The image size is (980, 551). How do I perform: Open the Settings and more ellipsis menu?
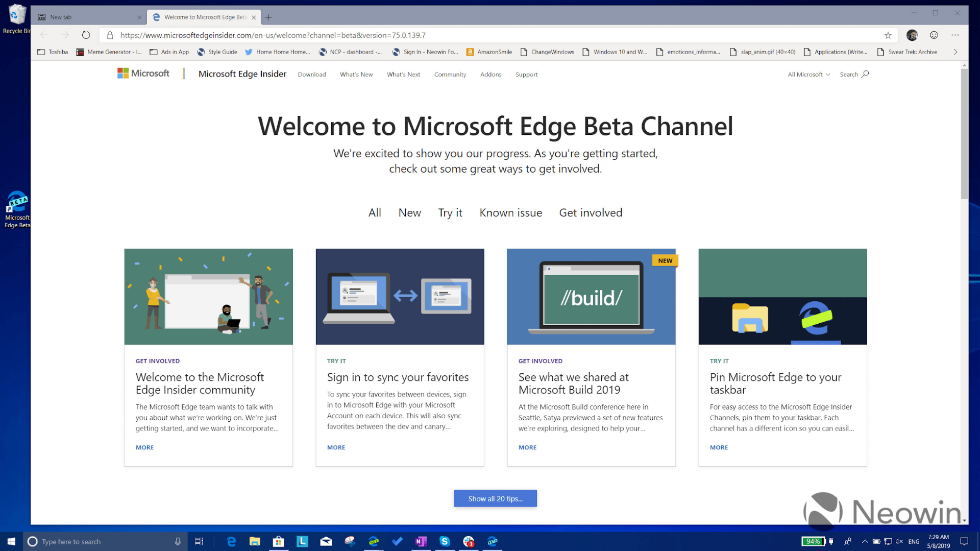(x=955, y=35)
